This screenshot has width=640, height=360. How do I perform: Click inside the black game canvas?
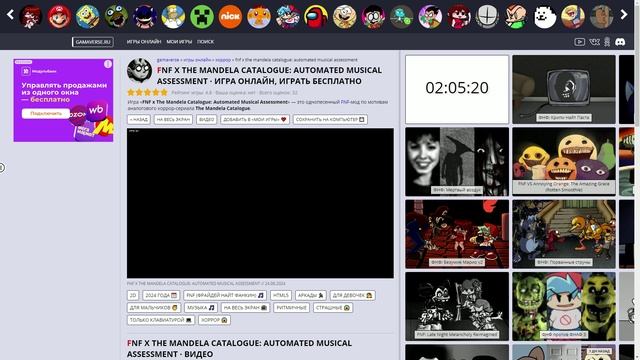click(x=260, y=203)
